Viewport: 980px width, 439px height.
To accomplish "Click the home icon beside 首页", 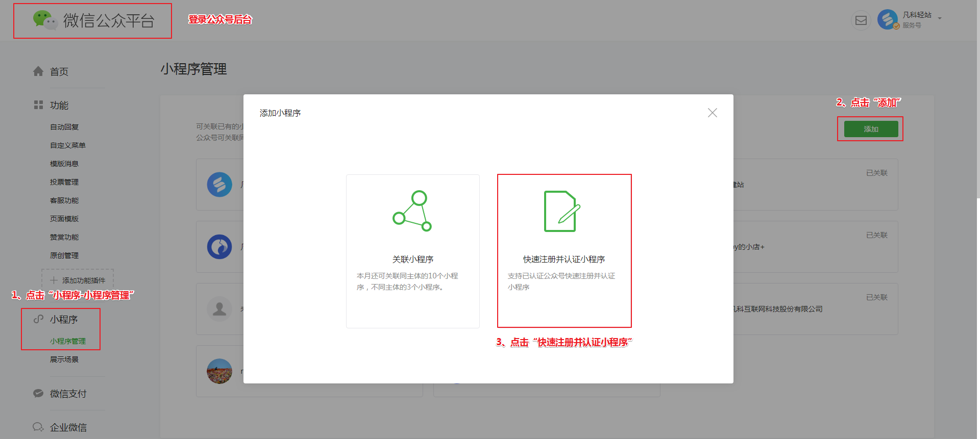I will tap(38, 71).
